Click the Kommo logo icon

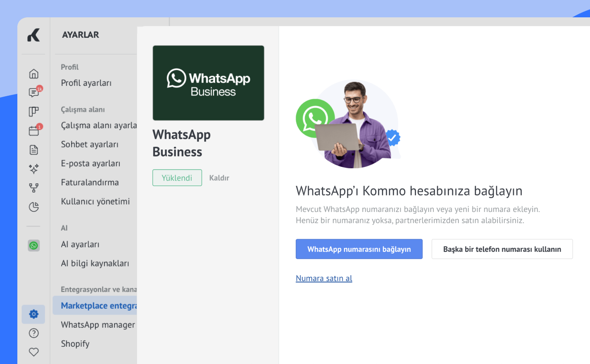tap(33, 35)
